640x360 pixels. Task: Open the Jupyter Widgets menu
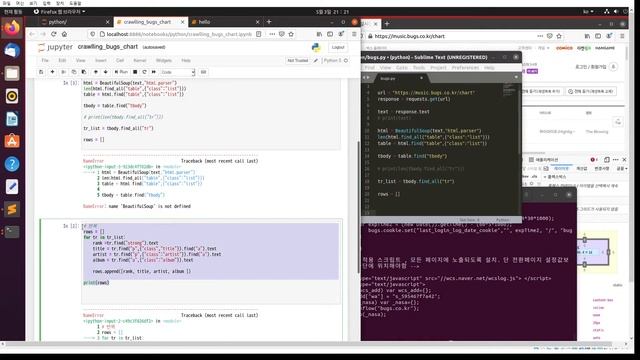pyautogui.click(x=164, y=60)
